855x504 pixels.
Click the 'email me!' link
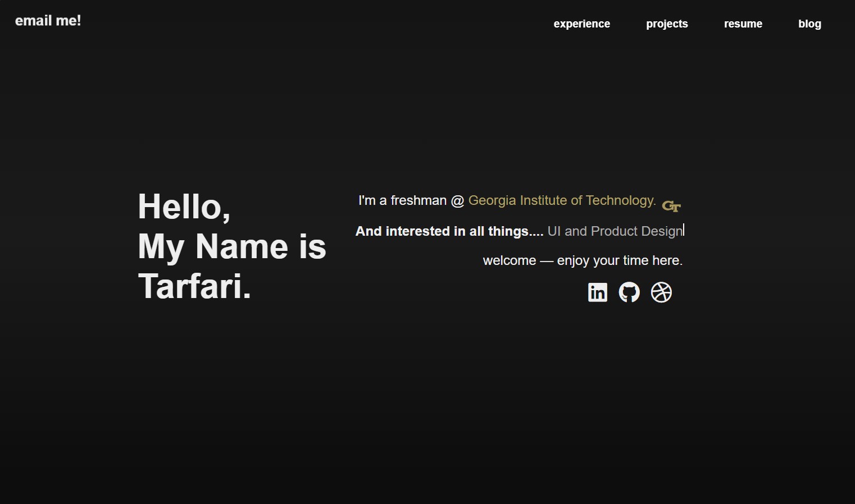48,21
